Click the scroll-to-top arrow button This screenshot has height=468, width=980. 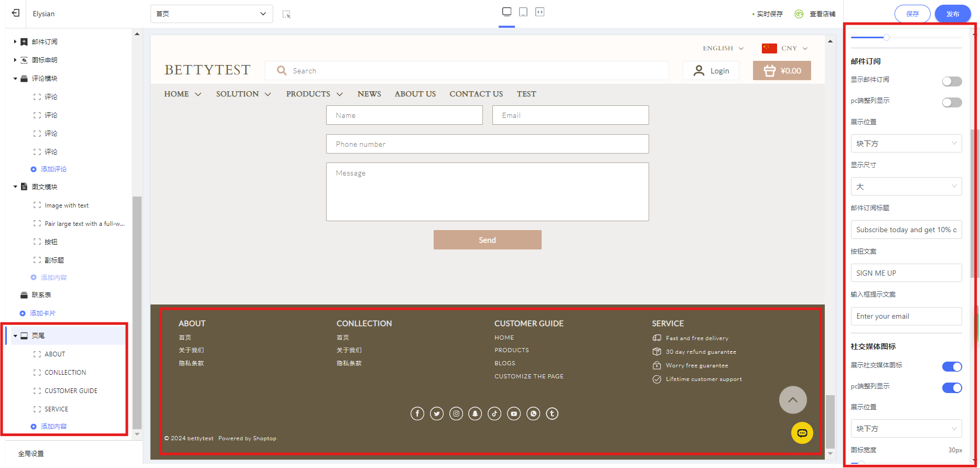pyautogui.click(x=792, y=400)
